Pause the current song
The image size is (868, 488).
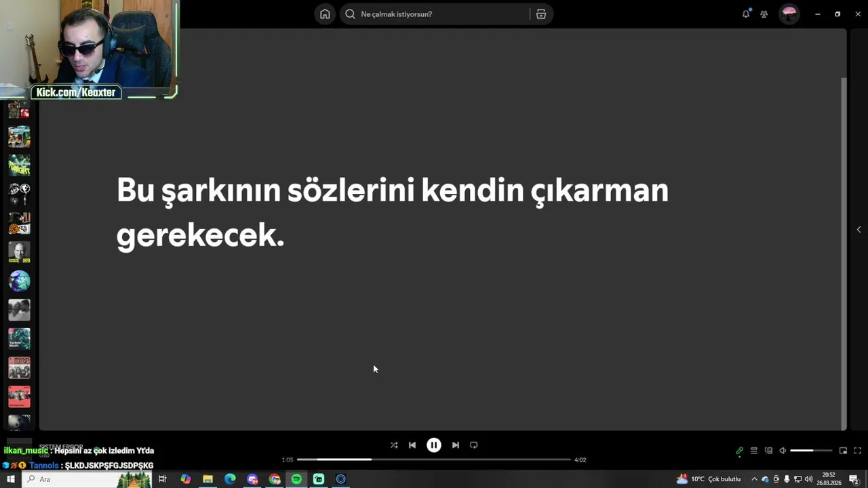coord(434,445)
